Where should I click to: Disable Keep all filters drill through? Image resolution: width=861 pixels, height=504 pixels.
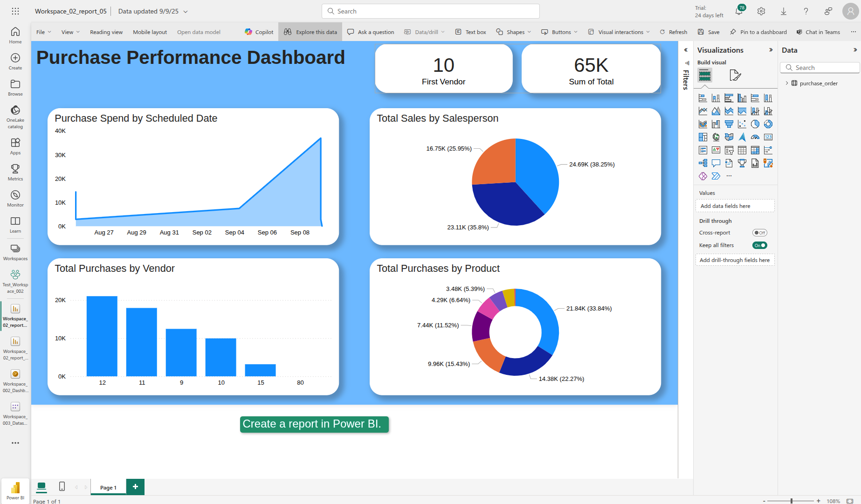click(759, 245)
